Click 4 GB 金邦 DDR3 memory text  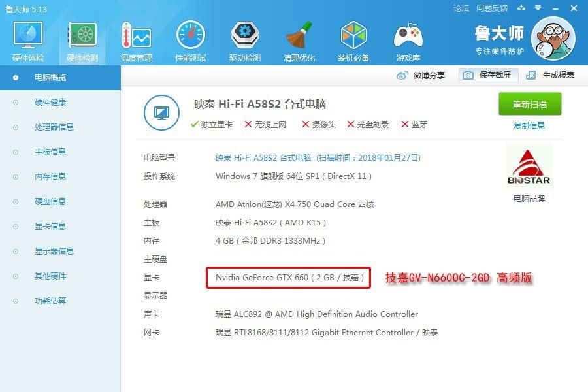(270, 241)
